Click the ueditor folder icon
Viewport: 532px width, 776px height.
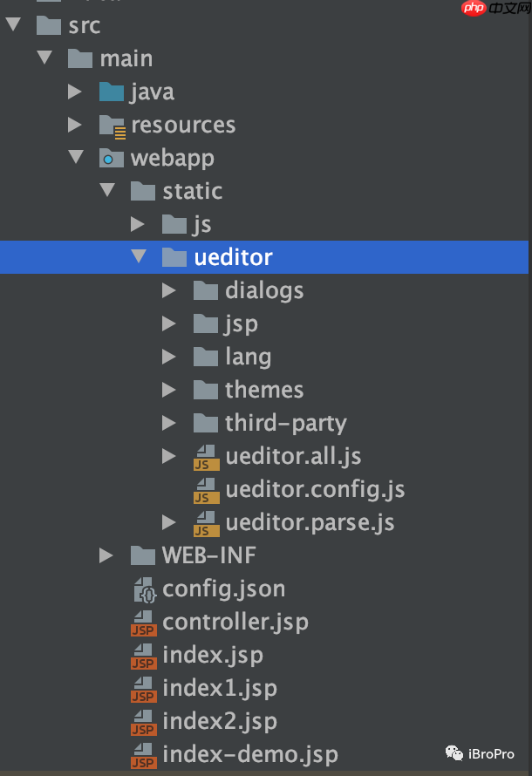point(174,257)
